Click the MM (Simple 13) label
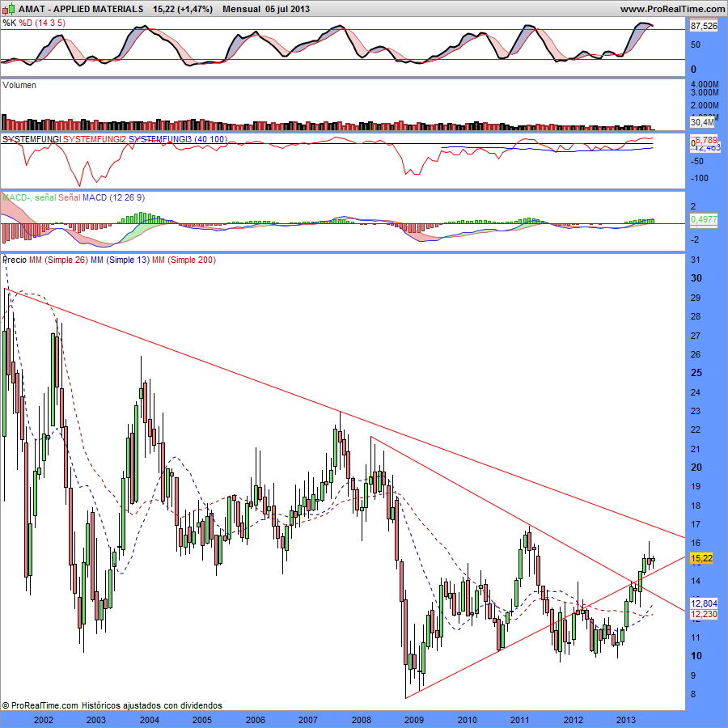The image size is (728, 728). point(120,260)
